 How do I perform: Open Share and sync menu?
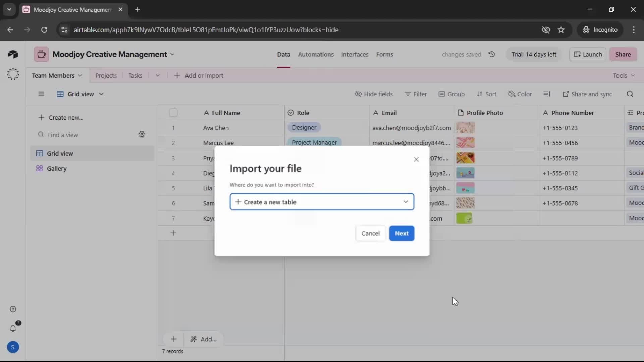point(587,94)
